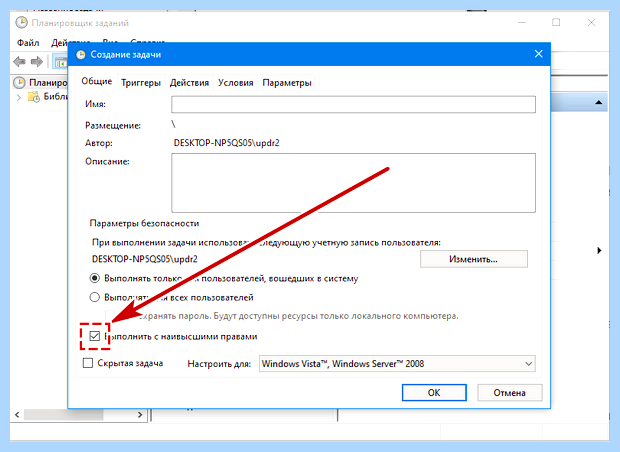The image size is (620, 452).
Task: Toggle the disabled save password checkbox
Action: tap(110, 316)
